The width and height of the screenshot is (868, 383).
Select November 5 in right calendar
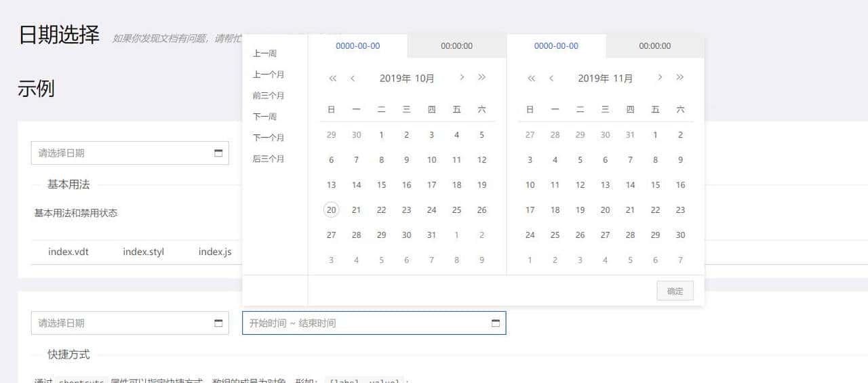pyautogui.click(x=580, y=160)
